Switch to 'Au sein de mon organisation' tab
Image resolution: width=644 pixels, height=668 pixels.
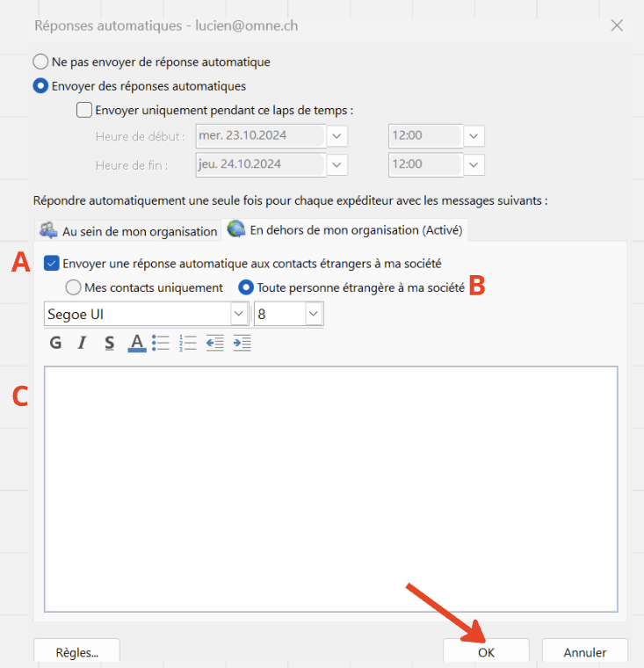point(127,231)
